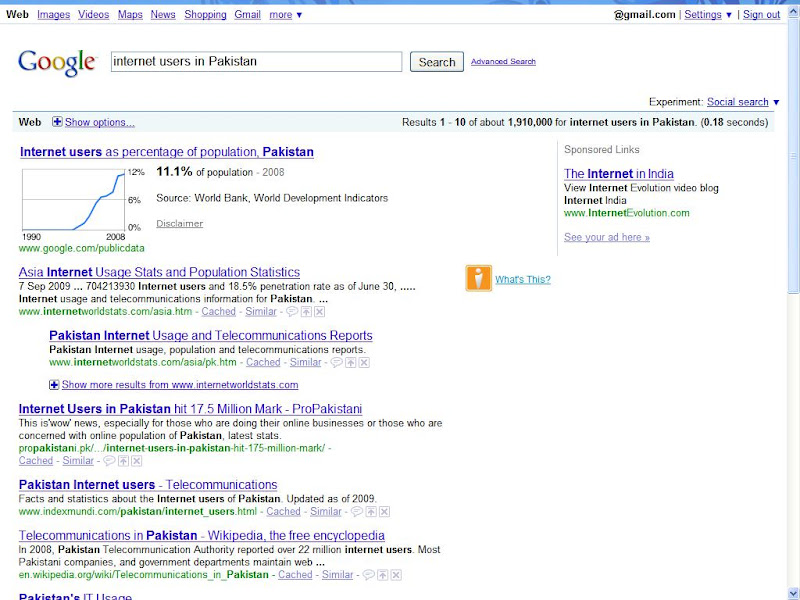Image resolution: width=800 pixels, height=600 pixels.
Task: Remove the internetworldstats.com/asia.htm result
Action: coord(319,311)
